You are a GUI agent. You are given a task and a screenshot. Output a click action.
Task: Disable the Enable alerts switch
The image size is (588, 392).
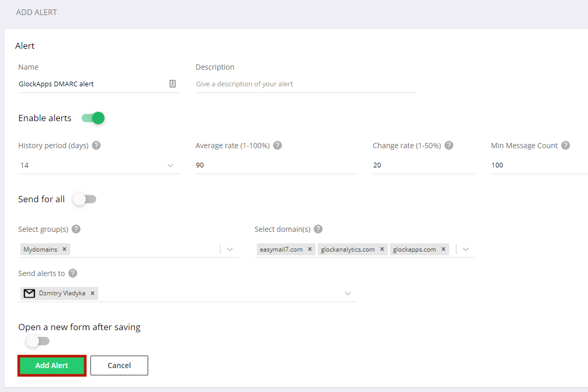(93, 118)
